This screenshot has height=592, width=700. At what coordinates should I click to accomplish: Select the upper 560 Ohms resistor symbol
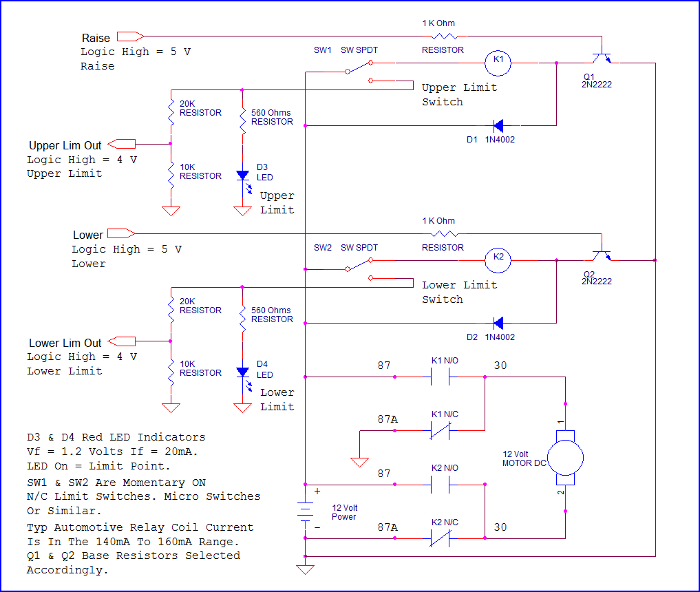(243, 121)
